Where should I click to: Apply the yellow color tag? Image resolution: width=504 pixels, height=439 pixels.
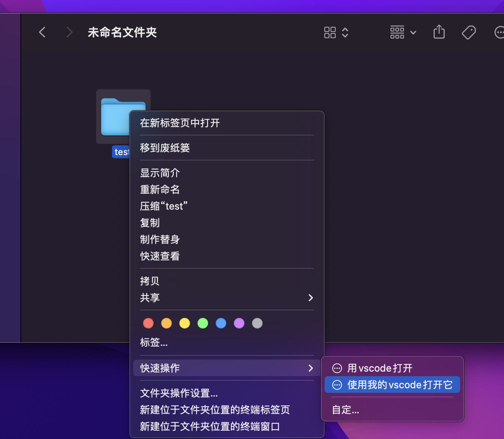(185, 323)
